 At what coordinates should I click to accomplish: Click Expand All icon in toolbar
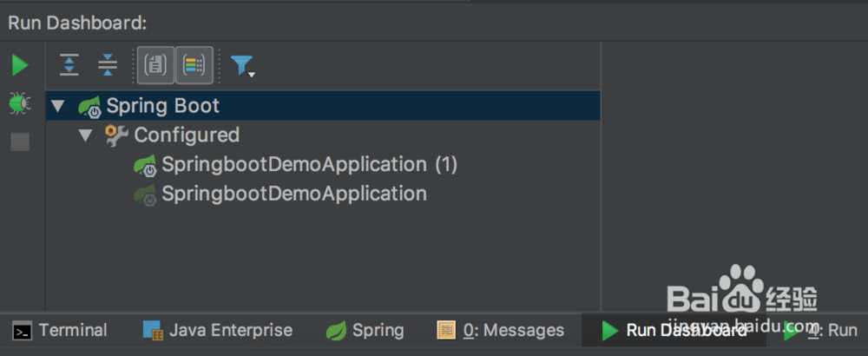coord(69,65)
